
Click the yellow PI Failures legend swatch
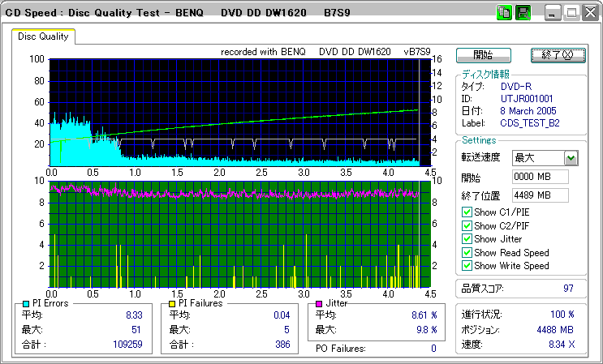(172, 304)
